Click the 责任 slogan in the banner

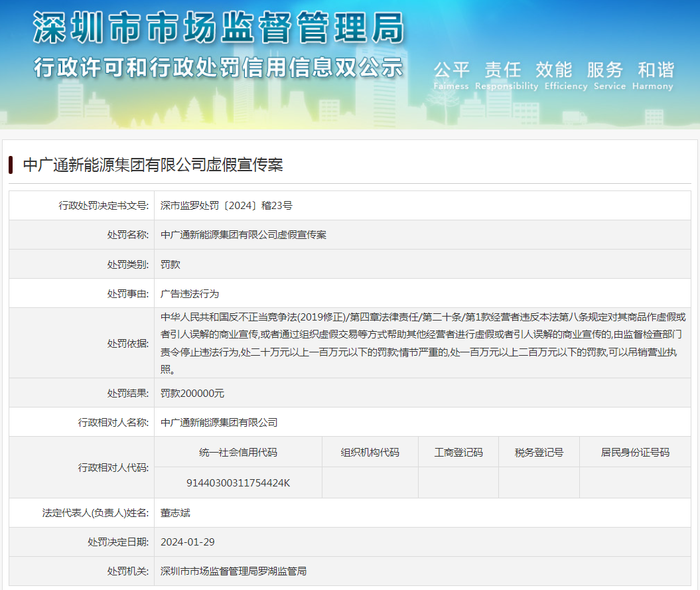[503, 70]
